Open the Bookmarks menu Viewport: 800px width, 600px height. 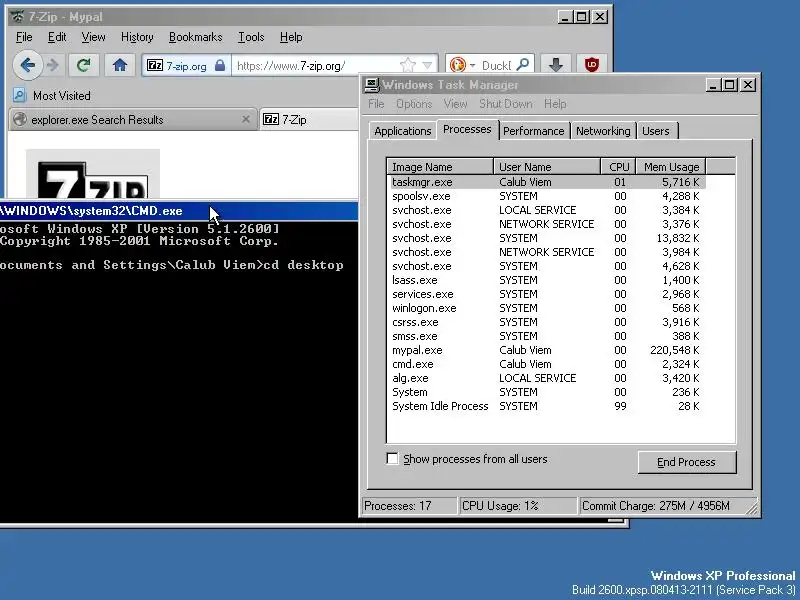(x=195, y=37)
